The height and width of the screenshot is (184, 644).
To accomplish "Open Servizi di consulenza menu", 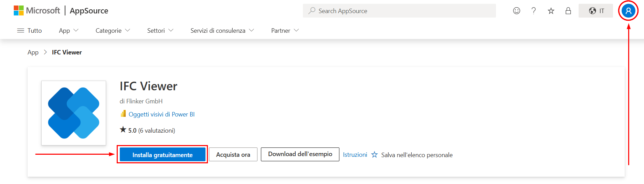I will coord(222,31).
